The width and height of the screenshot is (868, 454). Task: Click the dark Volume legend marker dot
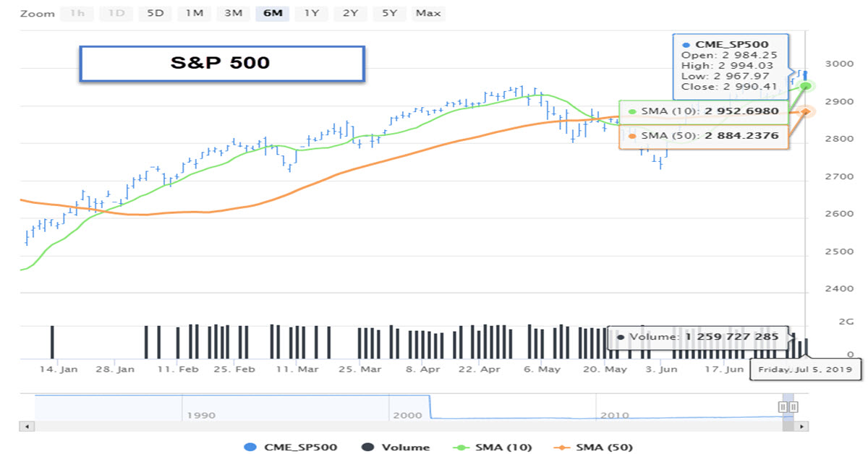coord(369,447)
